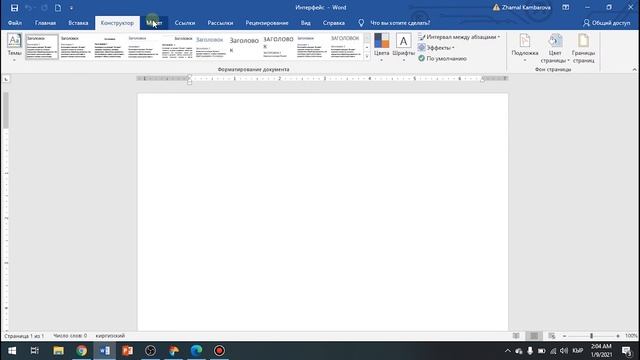Switch to Web Layout view

pos(552,336)
